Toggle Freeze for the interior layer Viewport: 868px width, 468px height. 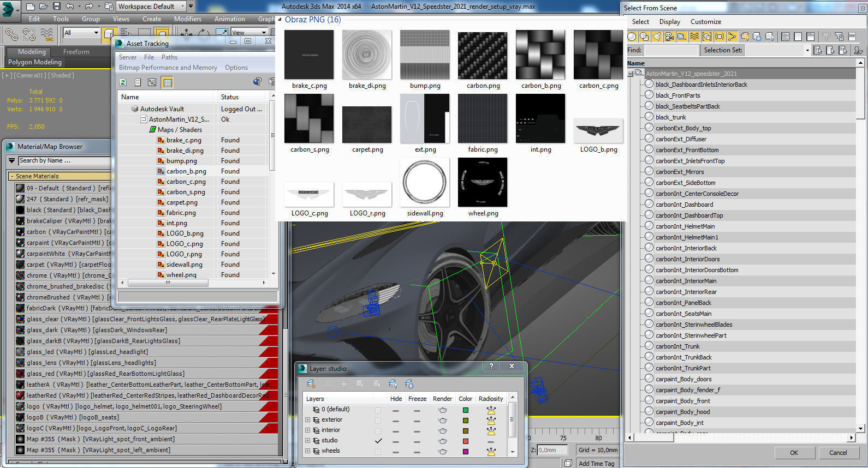point(417,430)
